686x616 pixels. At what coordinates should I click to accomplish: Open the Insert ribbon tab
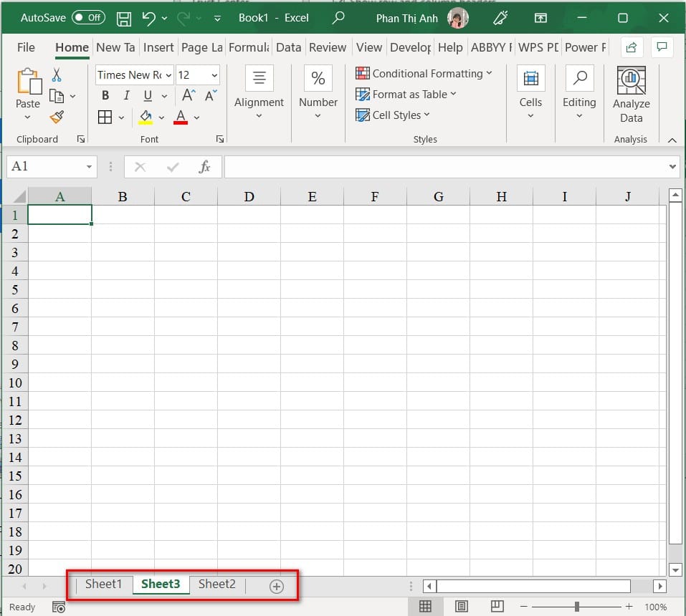click(x=158, y=47)
